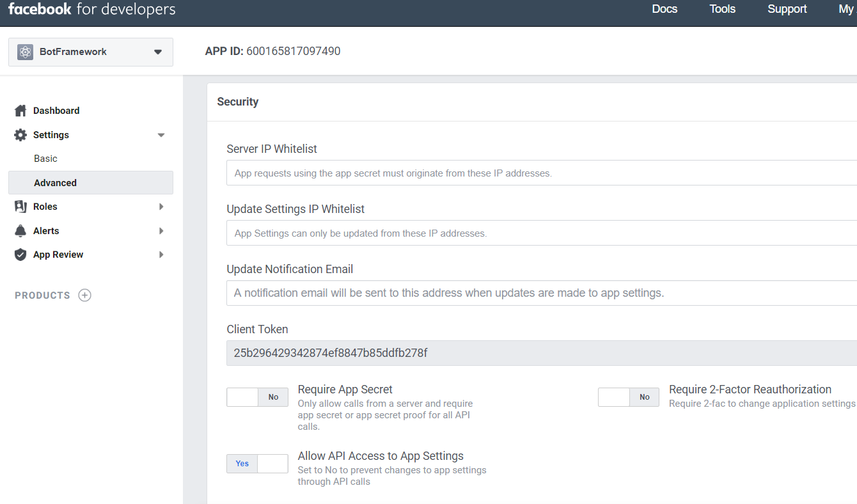Add a product with the plus icon
Viewport: 857px width, 504px height.
point(84,295)
